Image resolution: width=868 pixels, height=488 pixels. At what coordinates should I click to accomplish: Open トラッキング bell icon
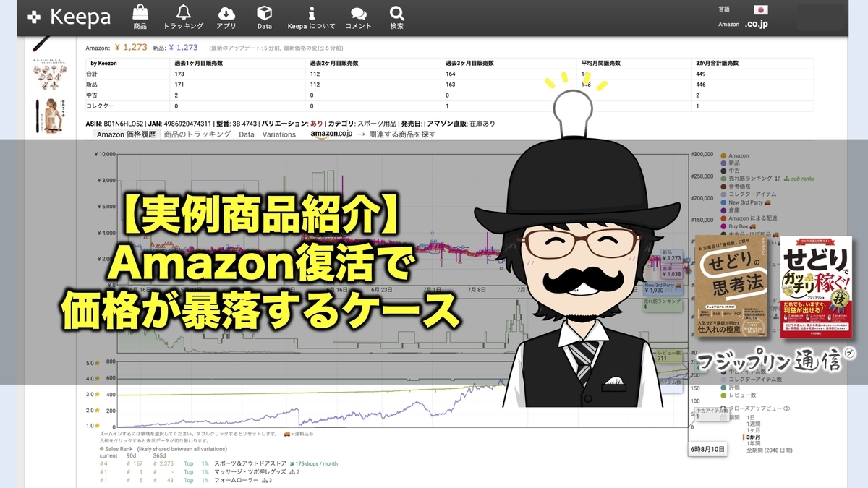(184, 17)
